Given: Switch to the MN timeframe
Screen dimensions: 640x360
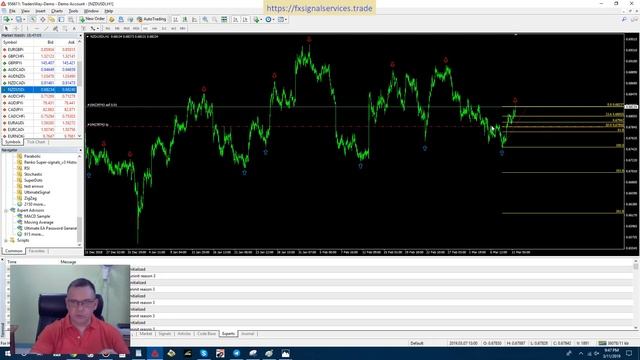Looking at the screenshot, I should click(182, 28).
